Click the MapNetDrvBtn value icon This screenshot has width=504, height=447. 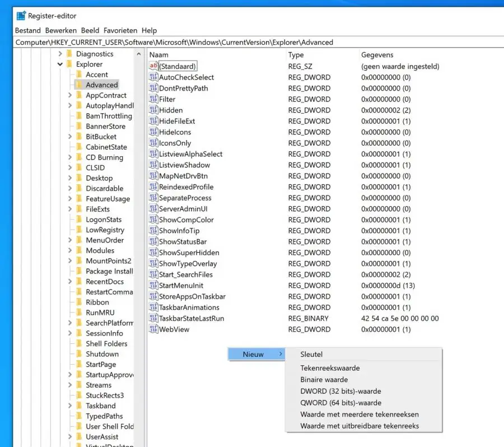(x=153, y=175)
